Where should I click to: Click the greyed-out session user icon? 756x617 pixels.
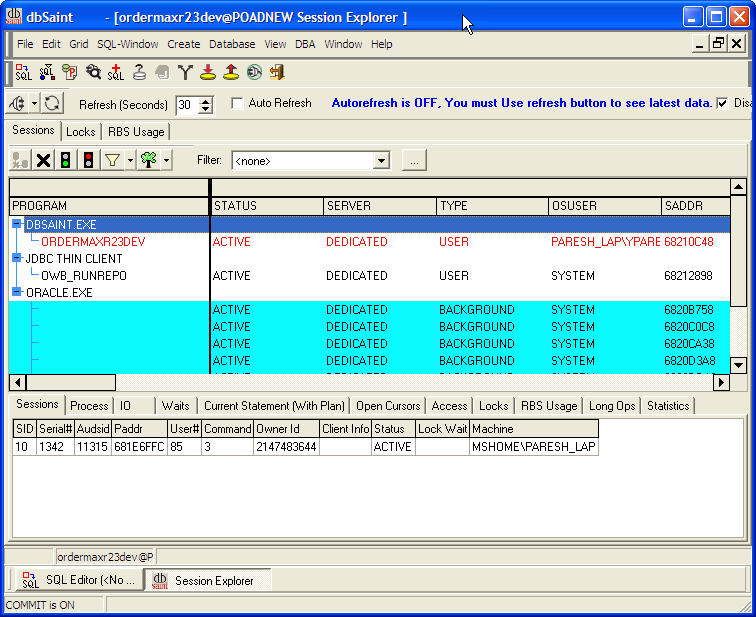click(20, 160)
